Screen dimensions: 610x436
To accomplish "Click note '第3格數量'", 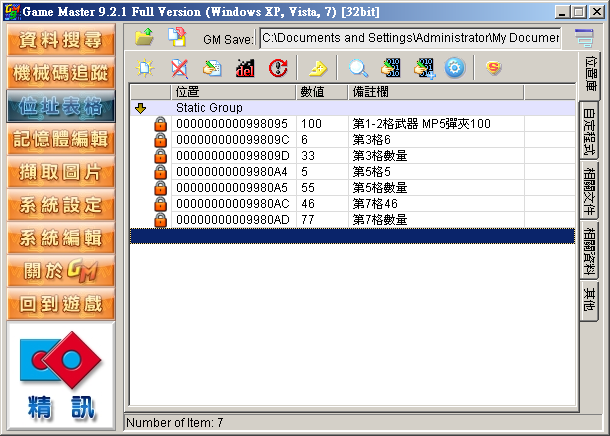I will (x=380, y=156).
